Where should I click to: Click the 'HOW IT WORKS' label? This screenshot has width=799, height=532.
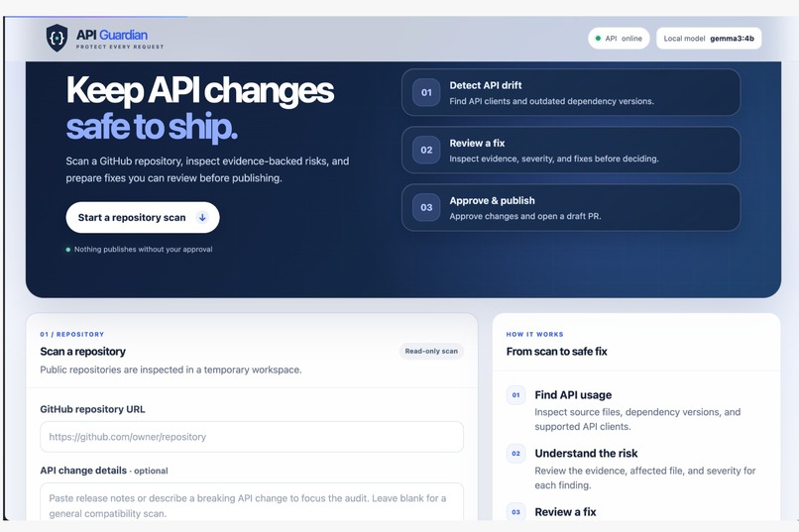[534, 335]
